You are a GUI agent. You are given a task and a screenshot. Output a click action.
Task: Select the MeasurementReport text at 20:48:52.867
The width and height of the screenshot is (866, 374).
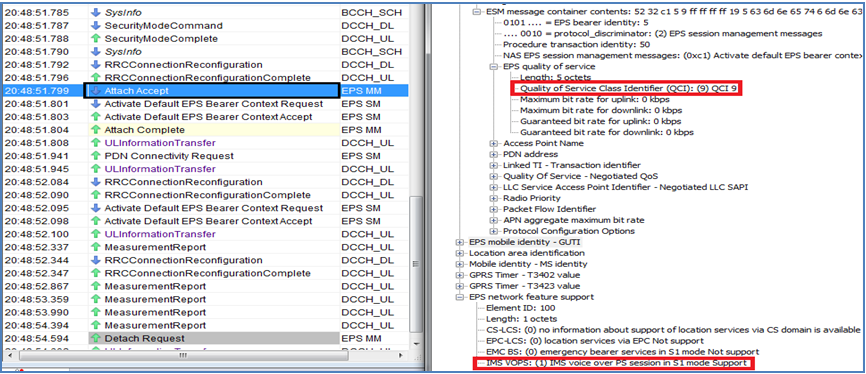tap(155, 286)
